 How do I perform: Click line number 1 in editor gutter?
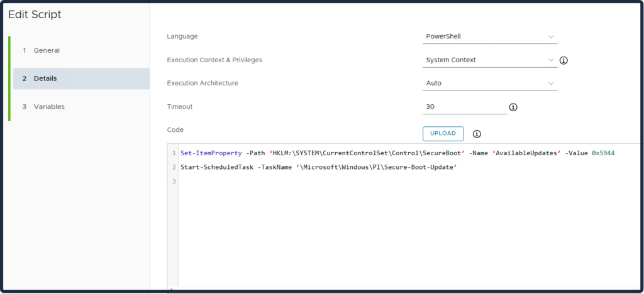[x=174, y=154]
